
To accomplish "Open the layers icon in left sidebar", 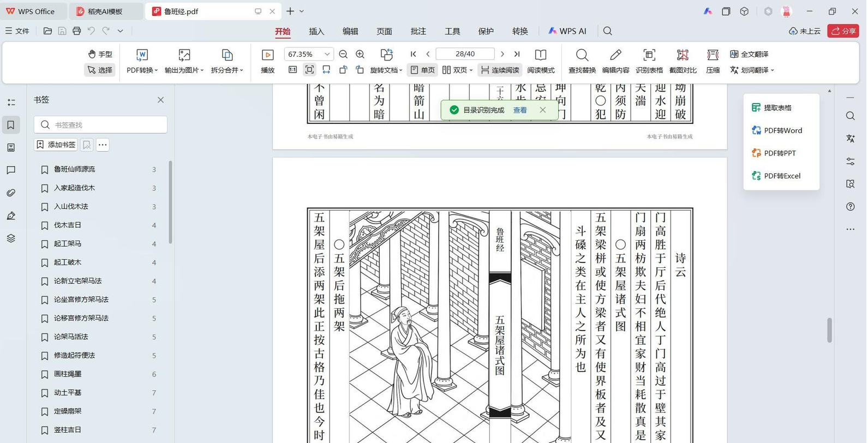I will coord(11,238).
